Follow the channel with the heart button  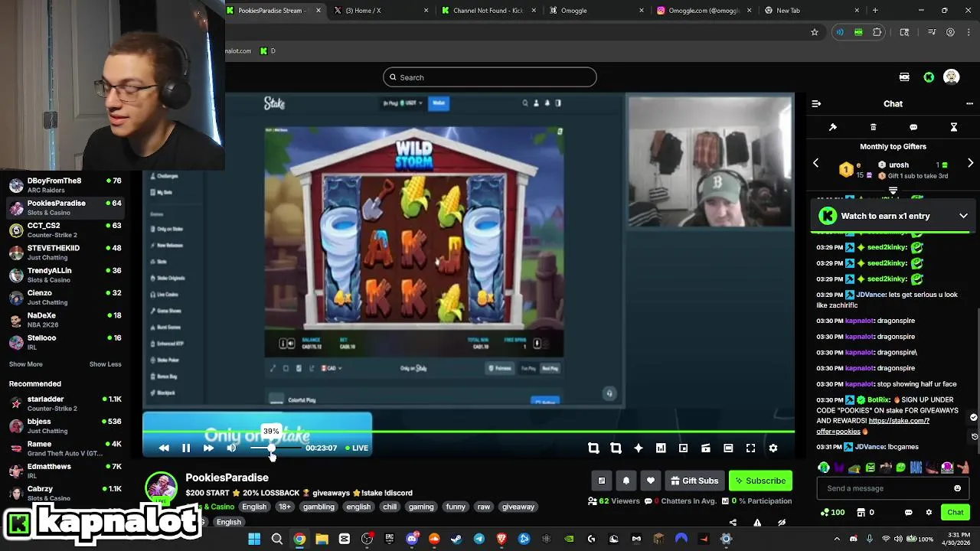(x=651, y=481)
